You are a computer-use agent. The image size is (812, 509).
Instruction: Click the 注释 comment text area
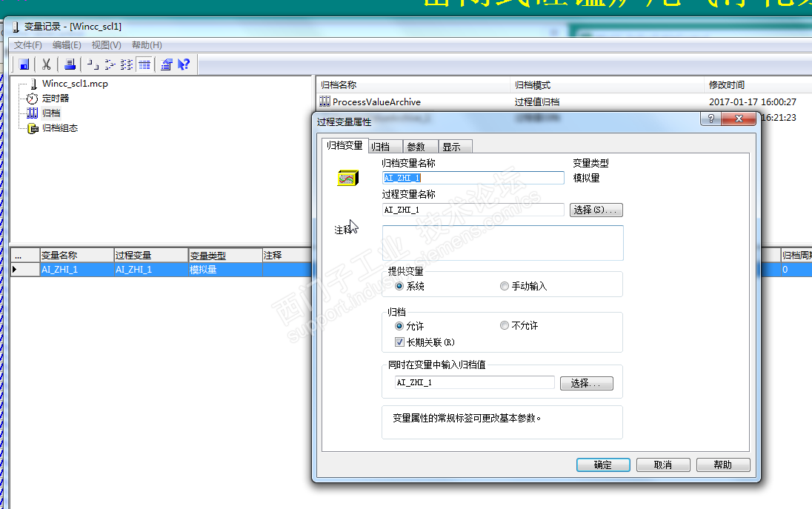coord(502,243)
